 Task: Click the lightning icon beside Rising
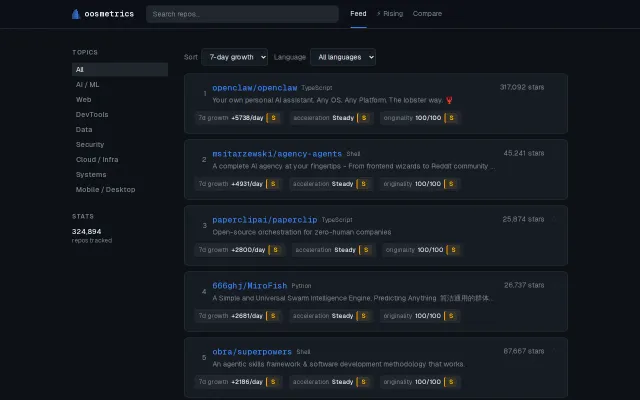(378, 14)
